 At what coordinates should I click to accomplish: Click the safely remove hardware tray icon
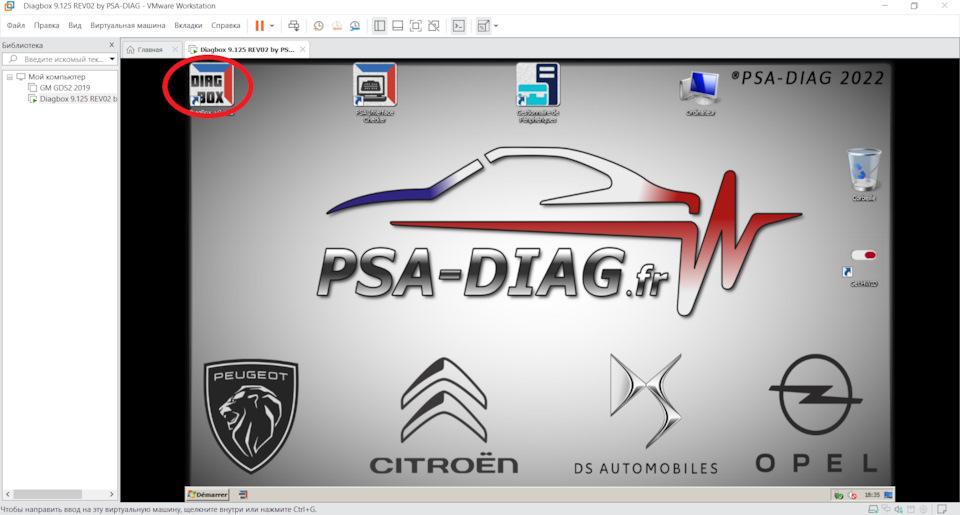point(839,495)
